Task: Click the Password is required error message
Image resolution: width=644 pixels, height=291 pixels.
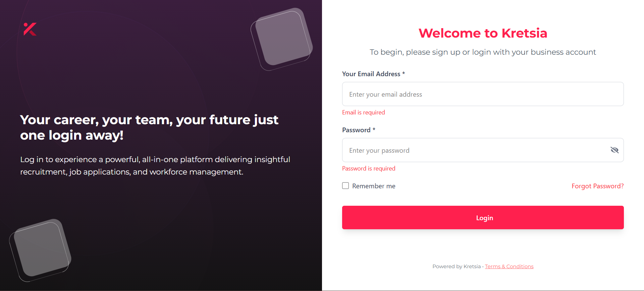Action: (368, 168)
